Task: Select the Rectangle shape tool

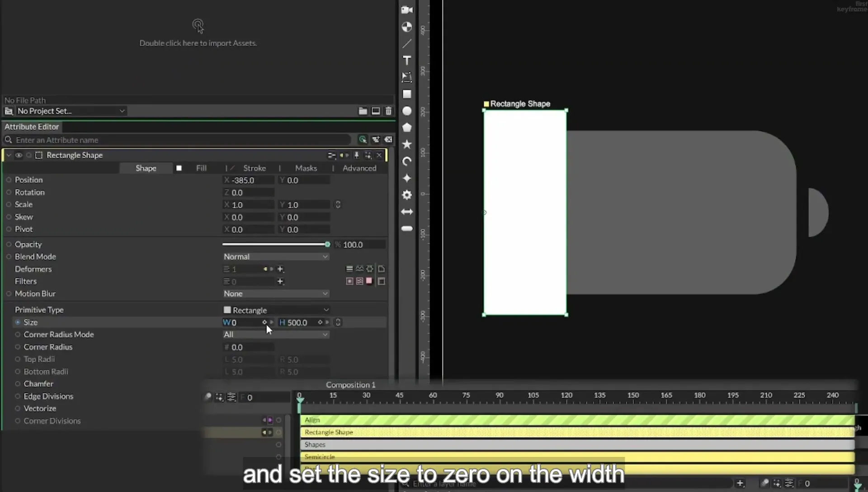Action: pos(407,94)
